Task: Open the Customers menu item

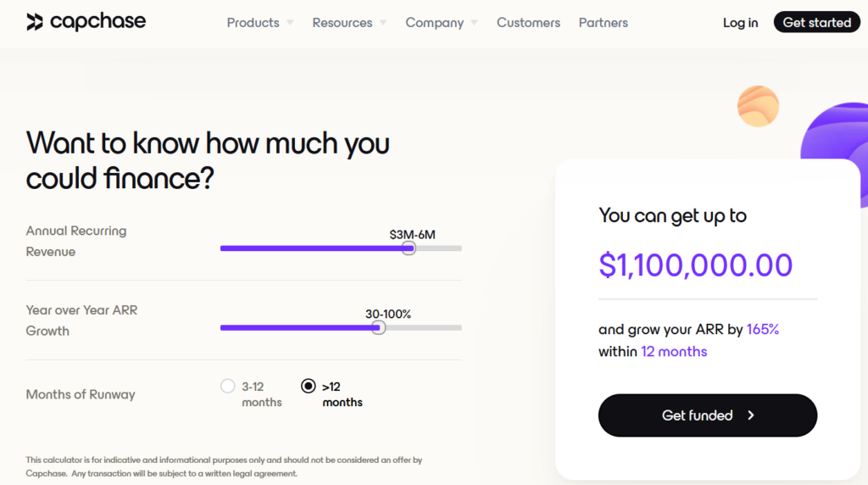Action: (x=528, y=23)
